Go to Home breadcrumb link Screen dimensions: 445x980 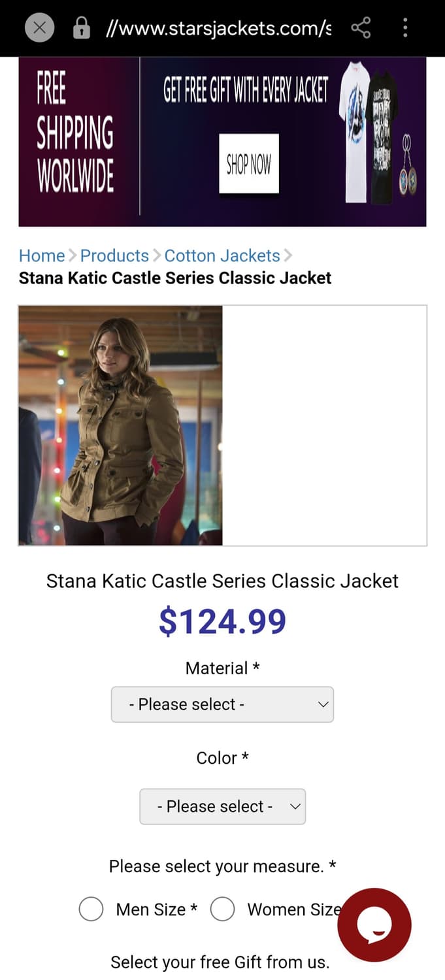(x=42, y=255)
